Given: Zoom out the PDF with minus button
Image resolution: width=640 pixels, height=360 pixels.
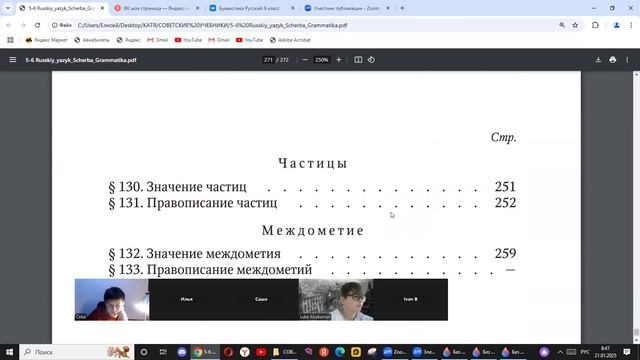Looking at the screenshot, I should 305,60.
